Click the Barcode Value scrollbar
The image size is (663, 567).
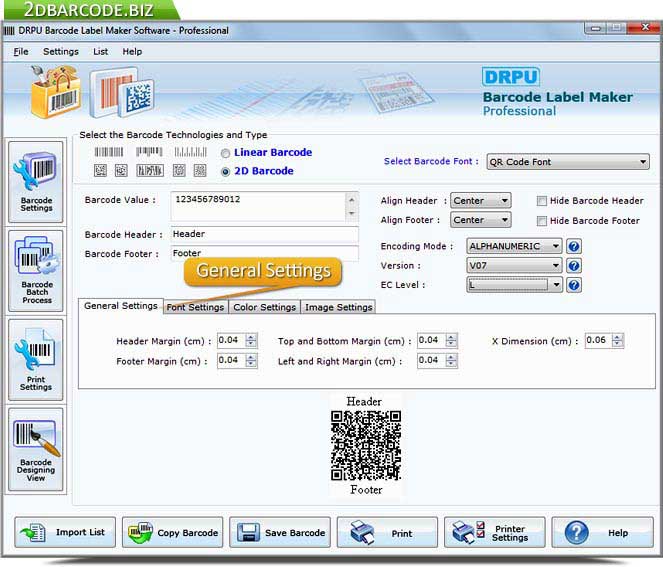coord(352,206)
